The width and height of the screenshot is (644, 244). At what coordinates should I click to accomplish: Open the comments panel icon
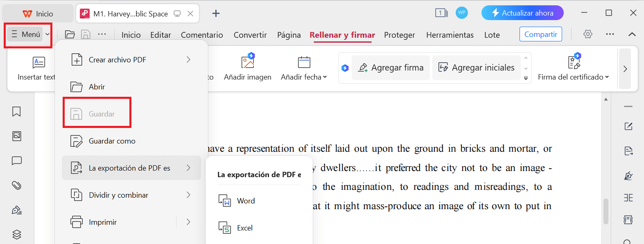pyautogui.click(x=16, y=161)
